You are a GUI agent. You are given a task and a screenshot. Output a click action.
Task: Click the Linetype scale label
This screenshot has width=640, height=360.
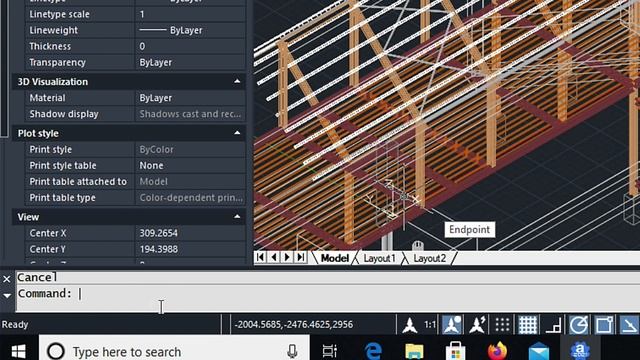[59, 14]
